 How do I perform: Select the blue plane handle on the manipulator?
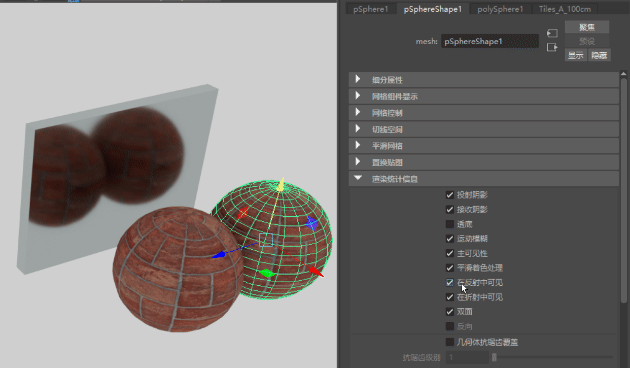coord(312,223)
